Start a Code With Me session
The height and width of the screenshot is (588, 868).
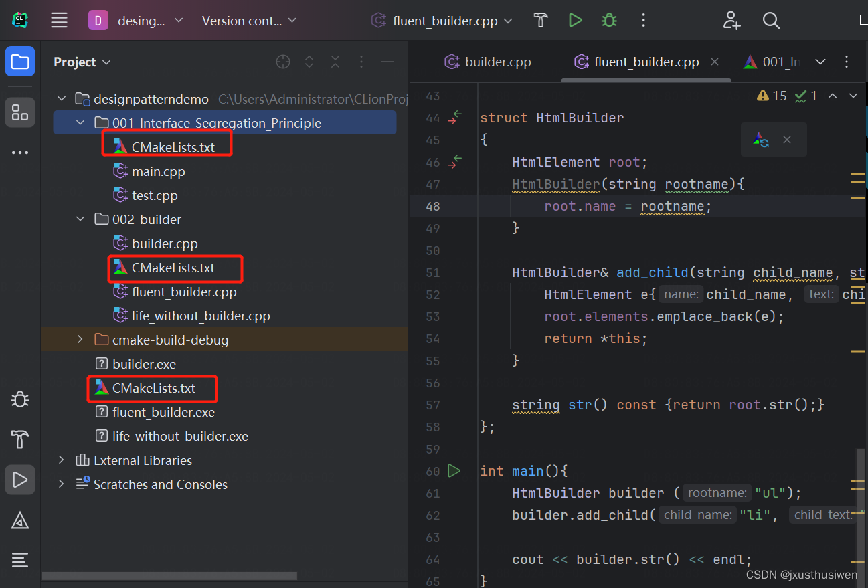[731, 20]
